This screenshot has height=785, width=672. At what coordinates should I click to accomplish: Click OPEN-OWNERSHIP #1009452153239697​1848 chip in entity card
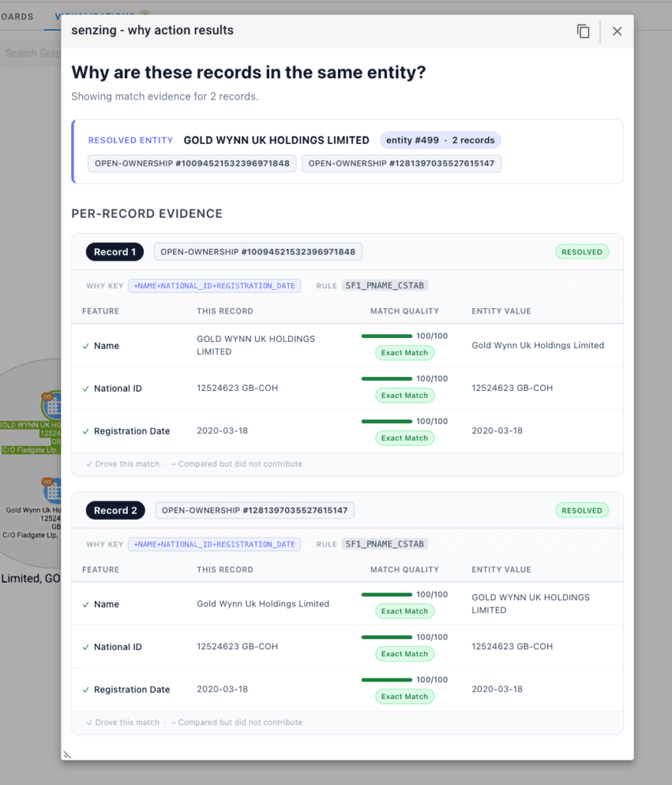pos(192,164)
